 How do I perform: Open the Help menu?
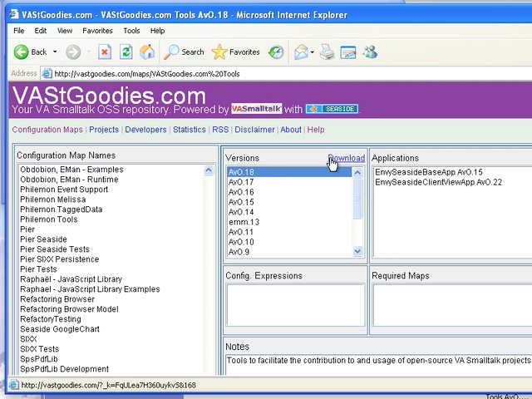(x=157, y=31)
